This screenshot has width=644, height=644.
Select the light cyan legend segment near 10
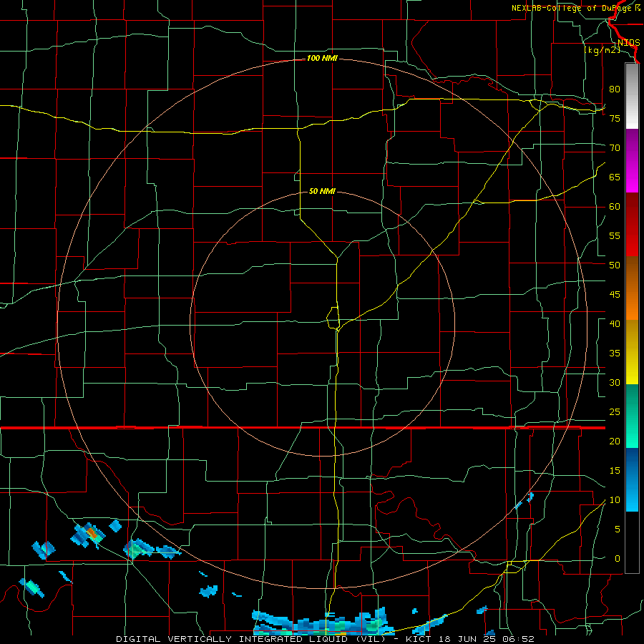pyautogui.click(x=632, y=496)
